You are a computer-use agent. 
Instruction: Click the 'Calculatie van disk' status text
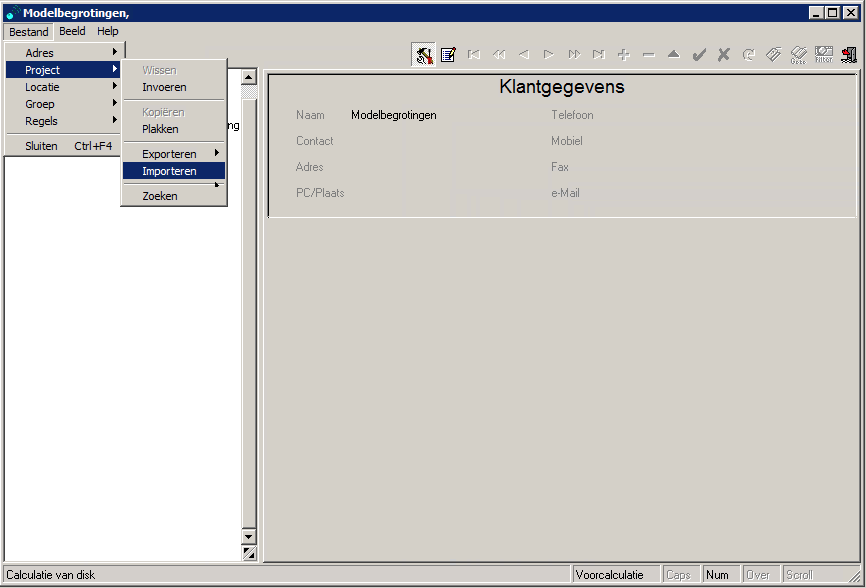coord(51,575)
